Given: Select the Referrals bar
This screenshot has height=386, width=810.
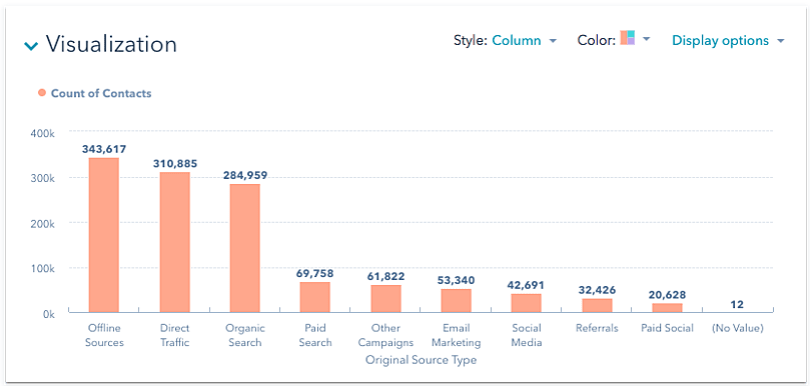Looking at the screenshot, I should click(x=597, y=305).
